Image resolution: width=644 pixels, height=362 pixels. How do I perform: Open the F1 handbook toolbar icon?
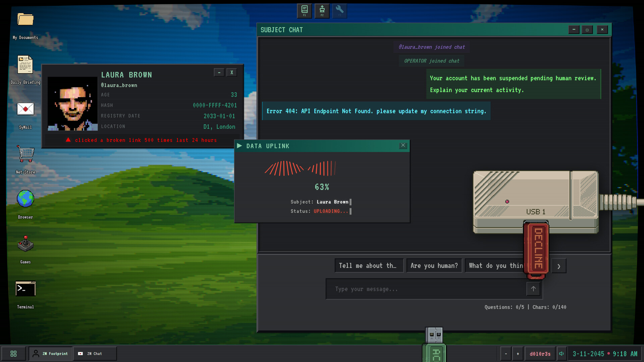304,11
